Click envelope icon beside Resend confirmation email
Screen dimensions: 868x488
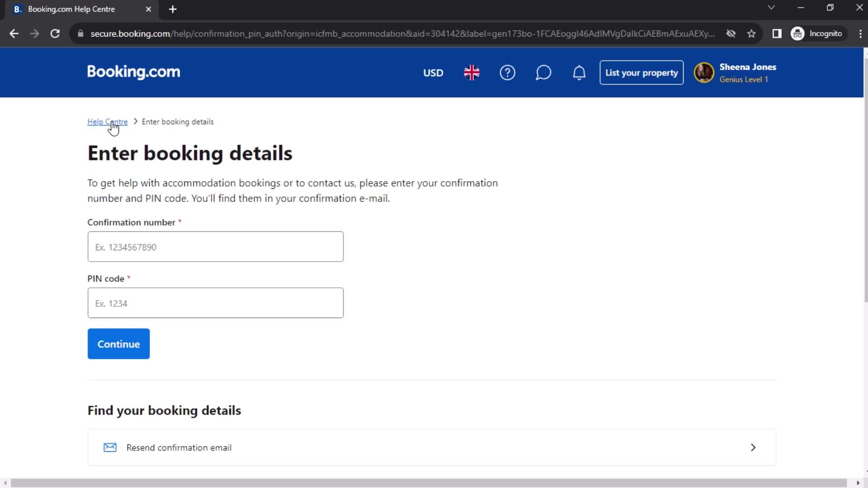coord(110,447)
